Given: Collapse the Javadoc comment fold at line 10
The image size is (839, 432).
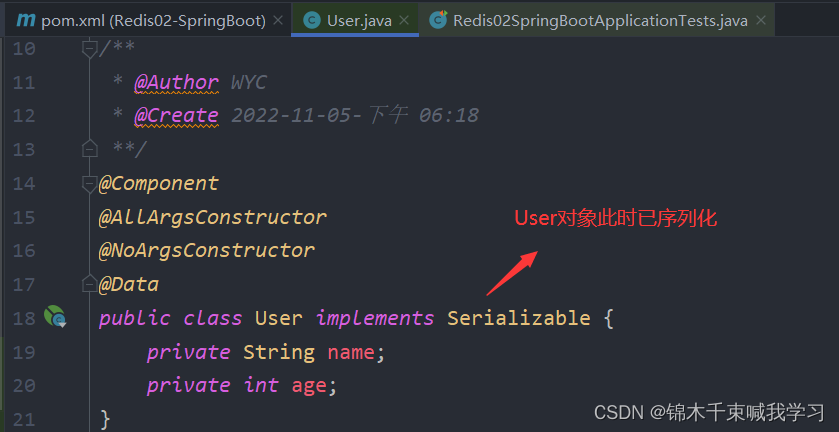Looking at the screenshot, I should point(90,49).
